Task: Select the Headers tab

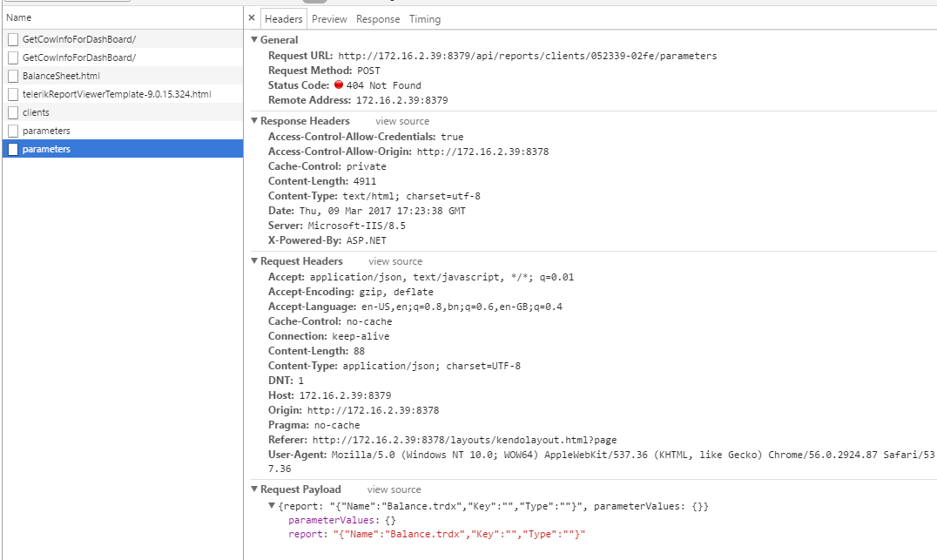Action: [x=283, y=19]
